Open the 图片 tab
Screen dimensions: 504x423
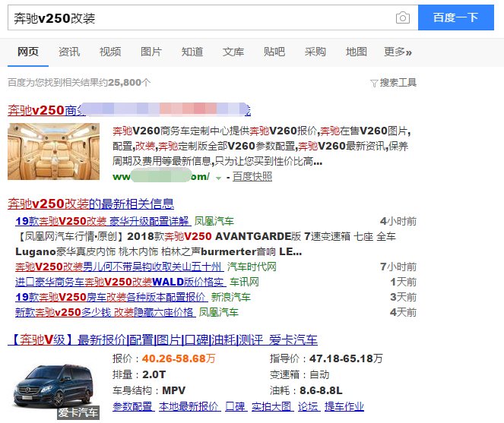pyautogui.click(x=151, y=52)
